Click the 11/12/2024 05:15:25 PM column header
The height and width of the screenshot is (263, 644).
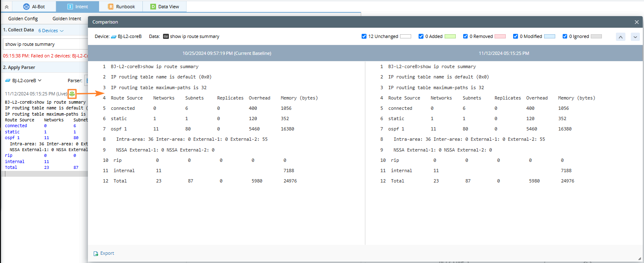point(504,53)
